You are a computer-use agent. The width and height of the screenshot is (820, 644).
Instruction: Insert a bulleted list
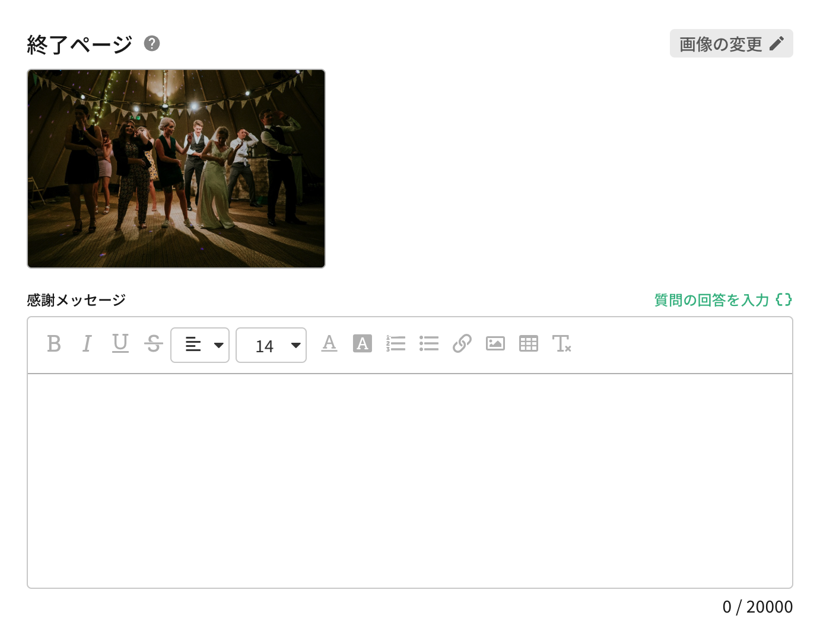pos(429,344)
